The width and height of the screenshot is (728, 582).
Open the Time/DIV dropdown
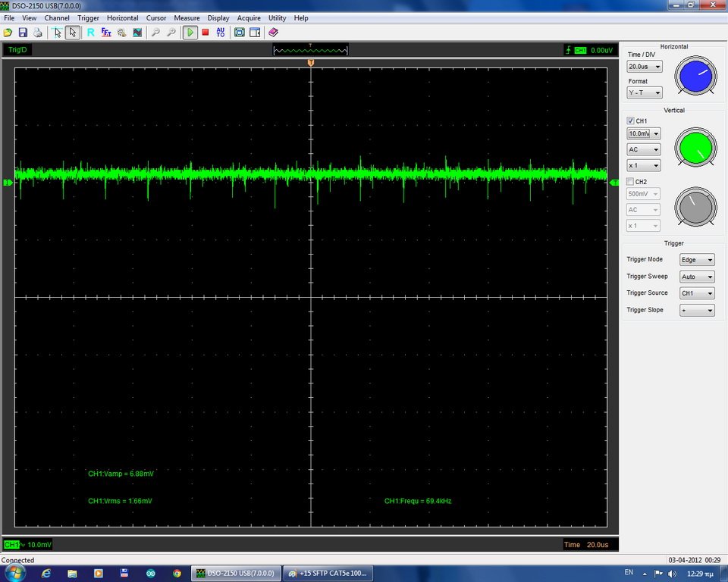pyautogui.click(x=643, y=66)
